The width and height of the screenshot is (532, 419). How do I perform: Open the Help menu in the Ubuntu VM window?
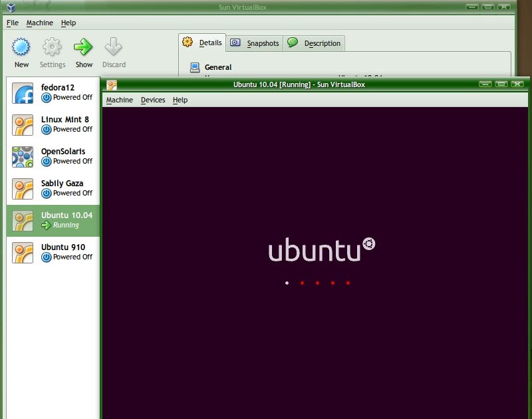tap(180, 100)
